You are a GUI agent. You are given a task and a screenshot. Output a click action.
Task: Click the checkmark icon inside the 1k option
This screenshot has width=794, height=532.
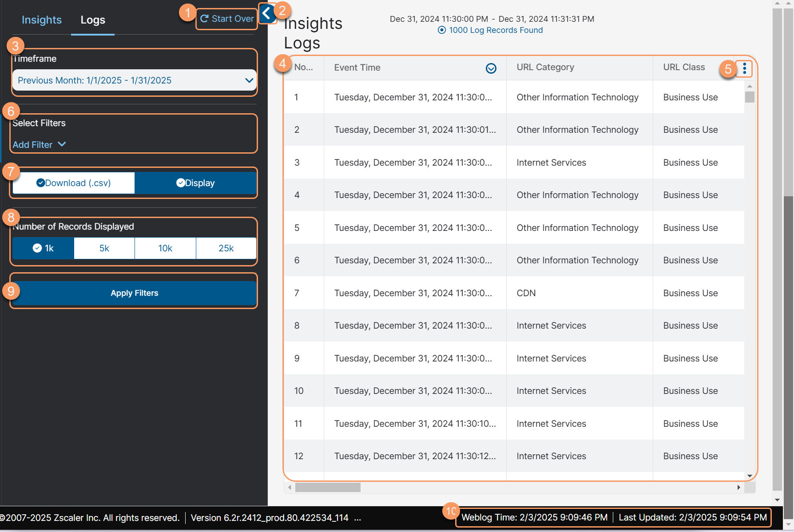pyautogui.click(x=37, y=248)
